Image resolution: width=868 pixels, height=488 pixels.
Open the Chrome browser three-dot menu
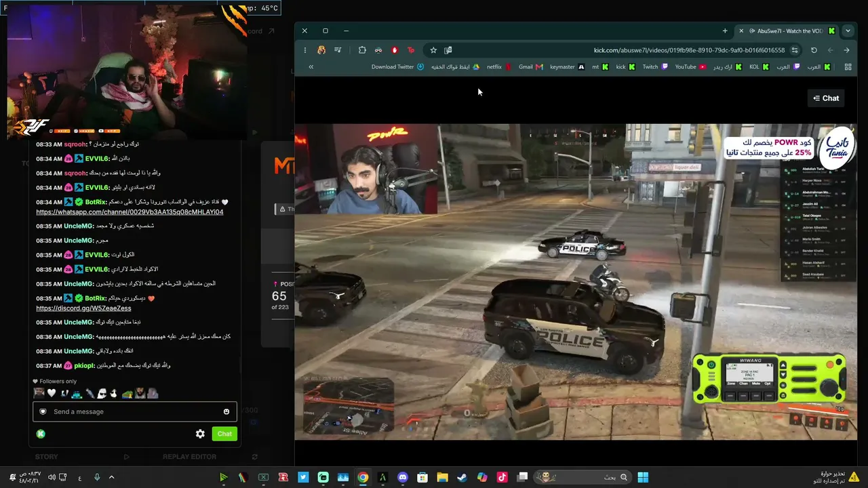pyautogui.click(x=305, y=50)
